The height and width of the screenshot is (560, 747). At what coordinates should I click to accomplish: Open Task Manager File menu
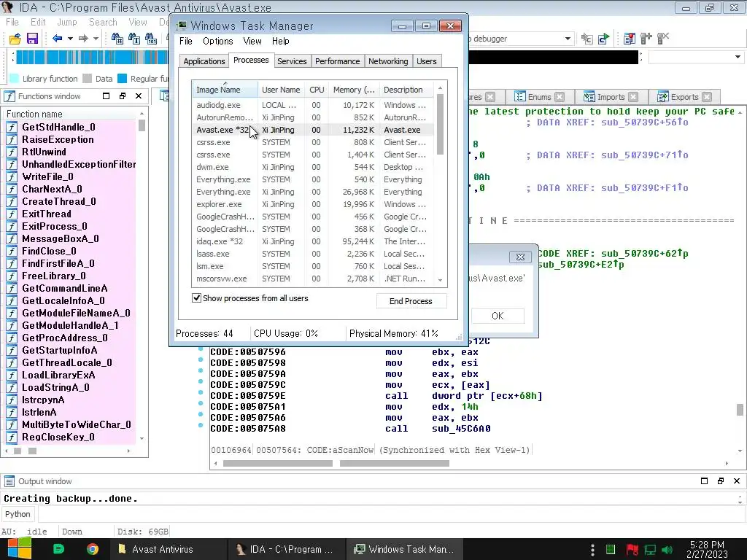pyautogui.click(x=186, y=41)
